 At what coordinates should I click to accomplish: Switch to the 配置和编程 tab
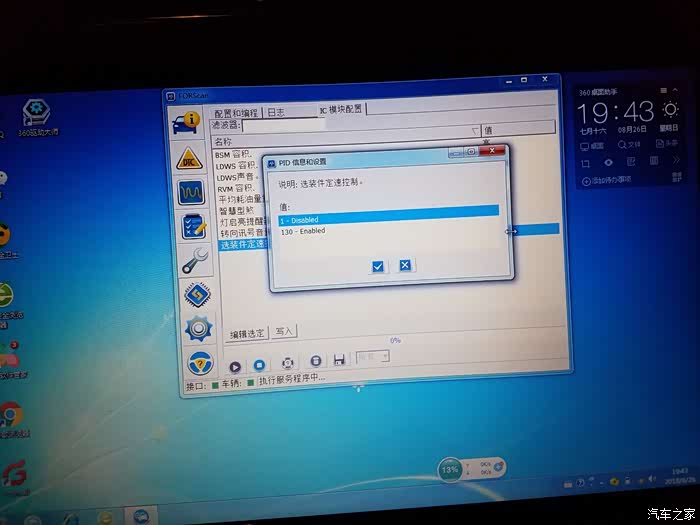click(x=236, y=113)
